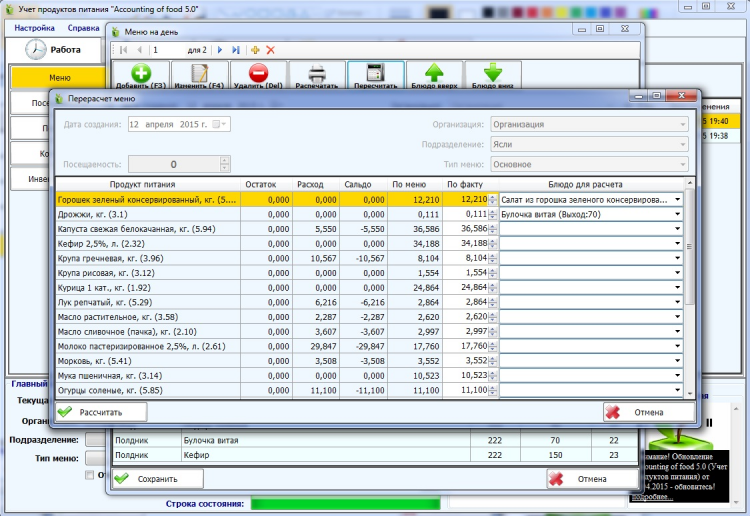Open dish dropdown in the Дрожжи row
This screenshot has height=516, width=750.
(678, 214)
